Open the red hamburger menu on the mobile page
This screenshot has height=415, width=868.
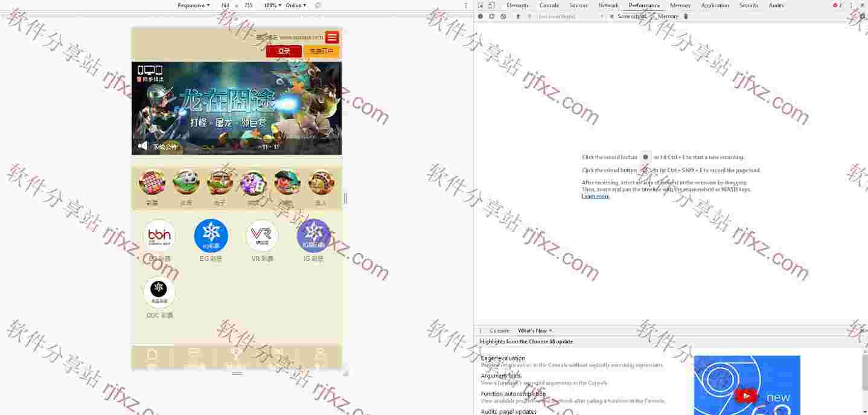click(332, 37)
